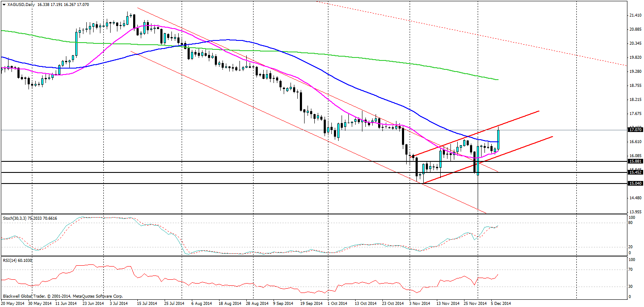The width and height of the screenshot is (644, 307).
Task: Click the 25 Nov 2014 date label
Action: click(475, 304)
